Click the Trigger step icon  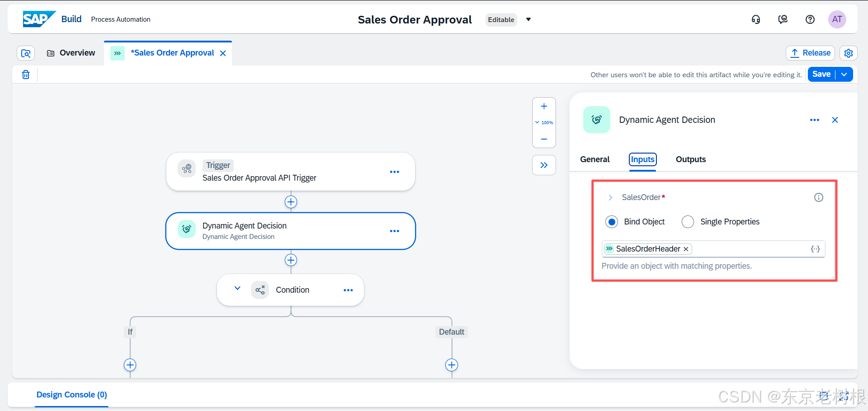(x=187, y=169)
